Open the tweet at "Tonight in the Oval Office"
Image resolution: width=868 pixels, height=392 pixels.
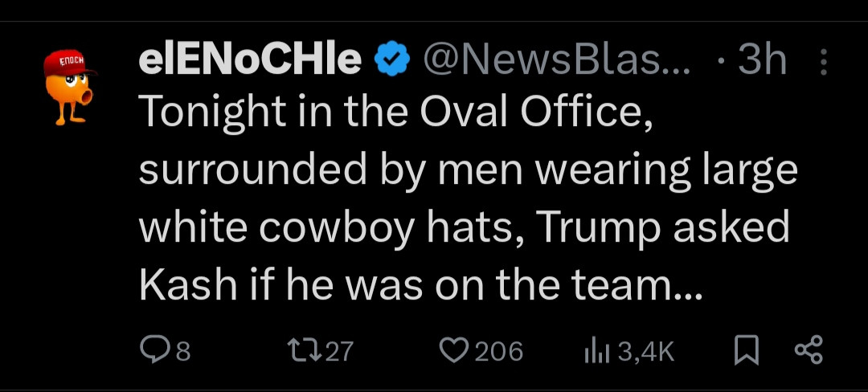point(395,115)
